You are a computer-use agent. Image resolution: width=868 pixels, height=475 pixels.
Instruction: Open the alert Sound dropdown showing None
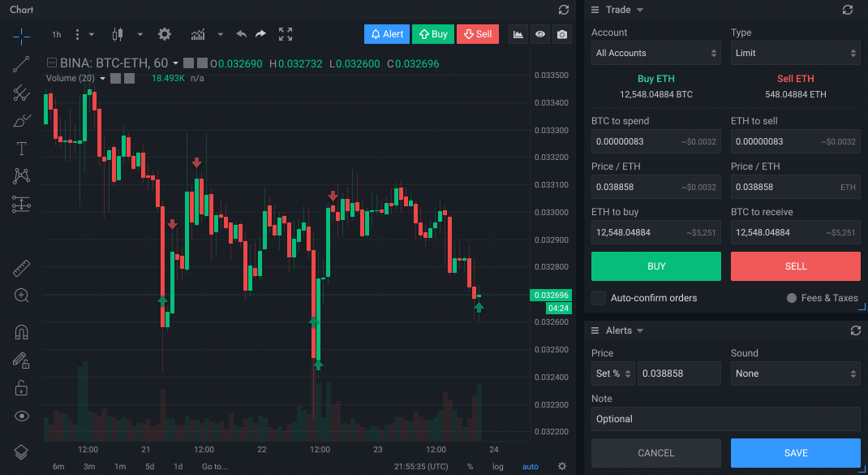(x=796, y=374)
